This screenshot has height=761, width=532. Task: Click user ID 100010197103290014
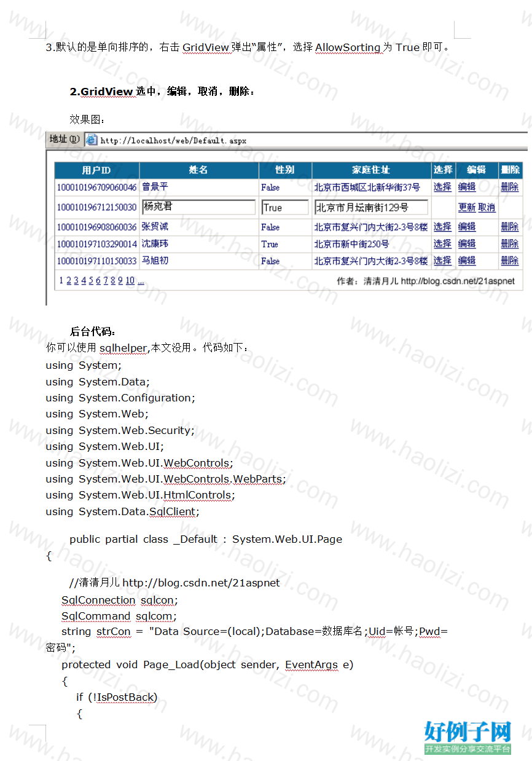(97, 244)
